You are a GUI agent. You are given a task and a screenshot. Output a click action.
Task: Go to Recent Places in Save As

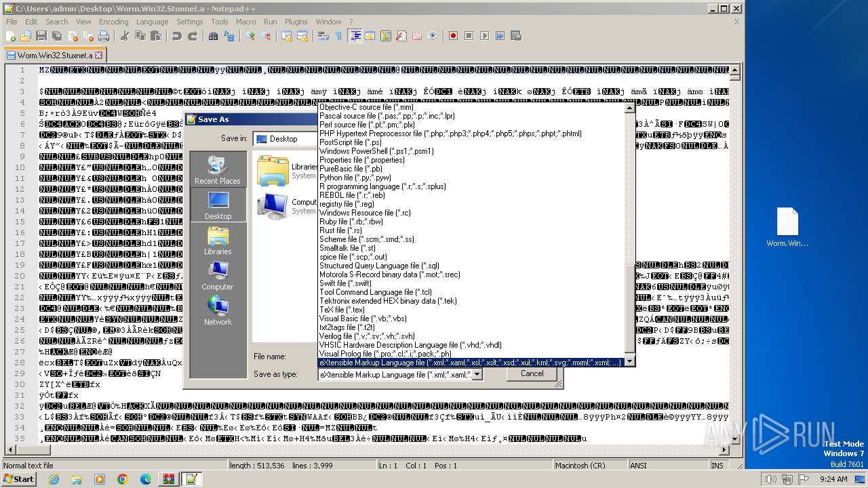coord(217,169)
